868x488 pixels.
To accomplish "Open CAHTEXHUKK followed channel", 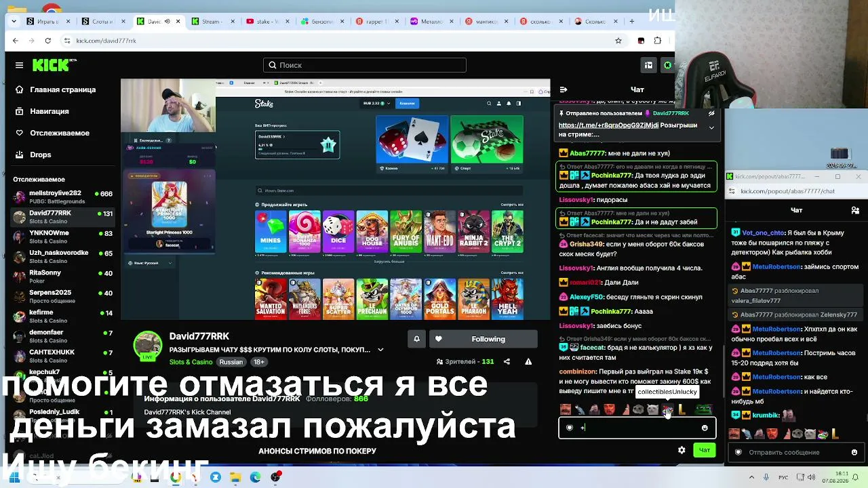I will [63, 356].
